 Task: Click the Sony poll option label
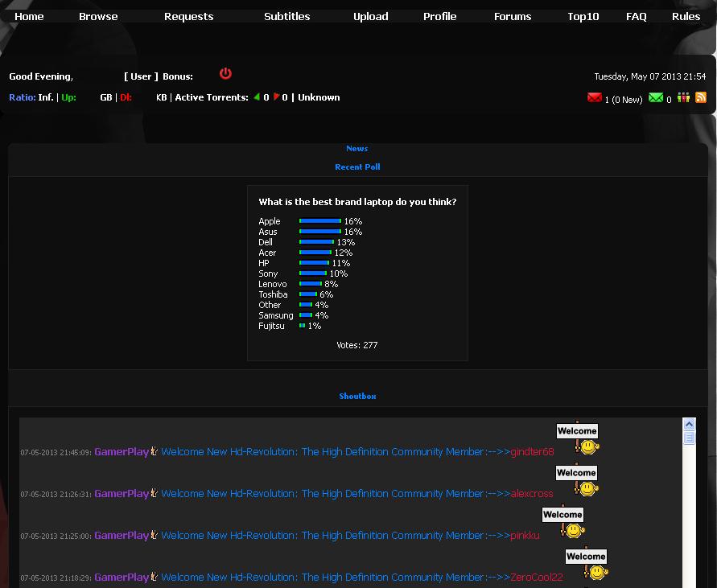pyautogui.click(x=268, y=273)
